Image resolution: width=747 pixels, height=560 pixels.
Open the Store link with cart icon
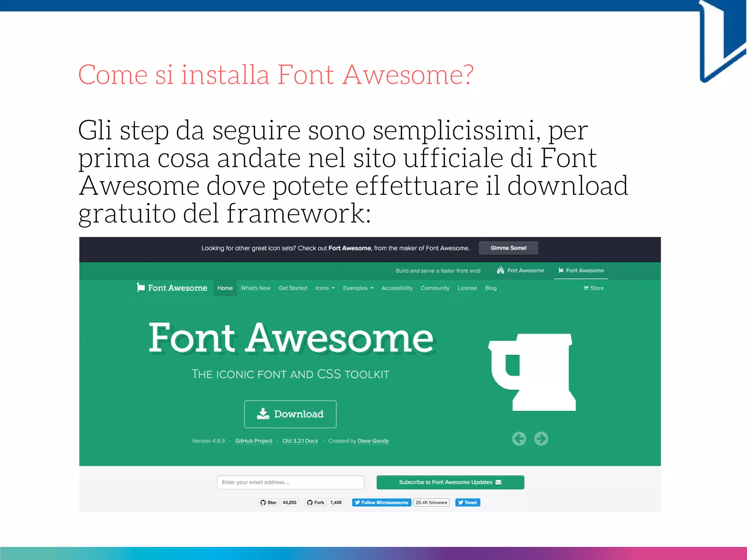(593, 288)
